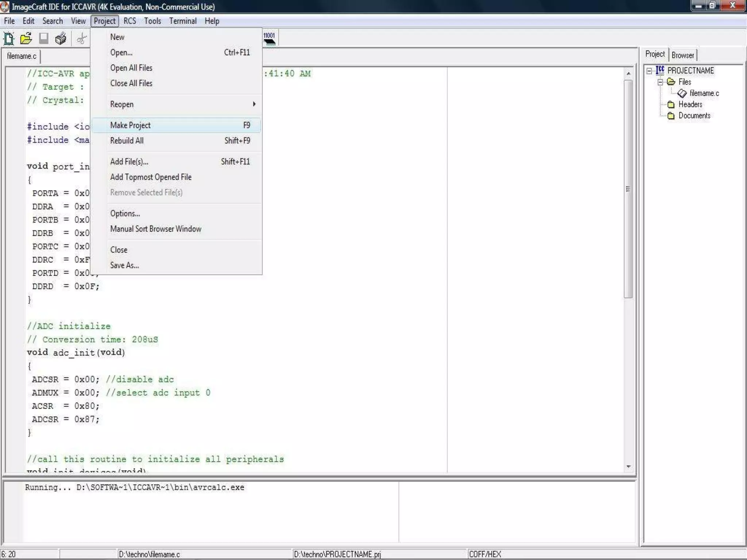
Task: Click the editor scrollbar down arrow
Action: (x=628, y=466)
